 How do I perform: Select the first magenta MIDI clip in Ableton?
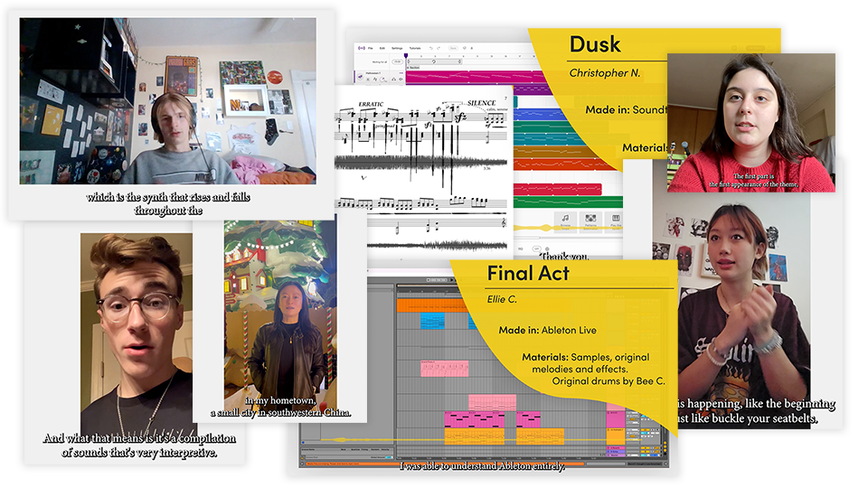click(x=475, y=418)
